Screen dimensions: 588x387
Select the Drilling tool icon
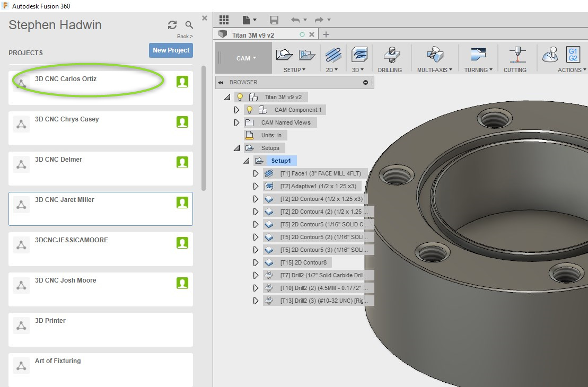tap(390, 55)
